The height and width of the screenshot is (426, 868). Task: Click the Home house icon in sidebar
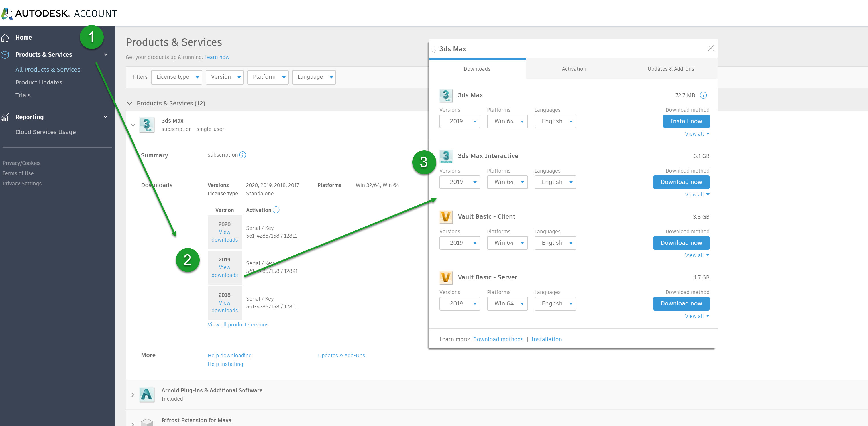tap(5, 38)
